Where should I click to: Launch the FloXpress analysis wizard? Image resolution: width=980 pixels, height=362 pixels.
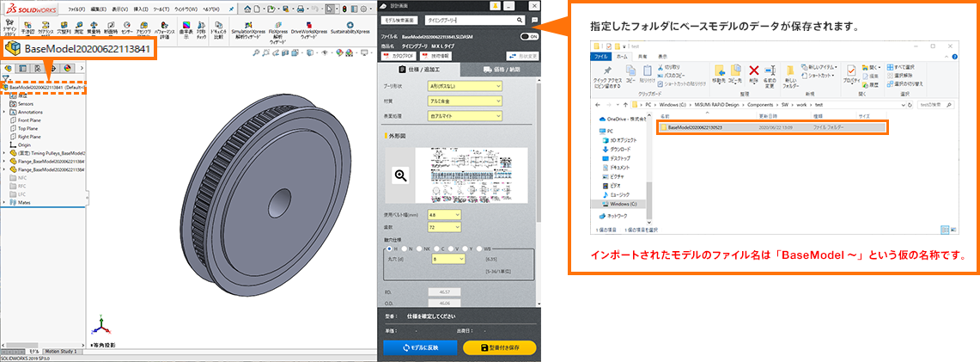[278, 31]
